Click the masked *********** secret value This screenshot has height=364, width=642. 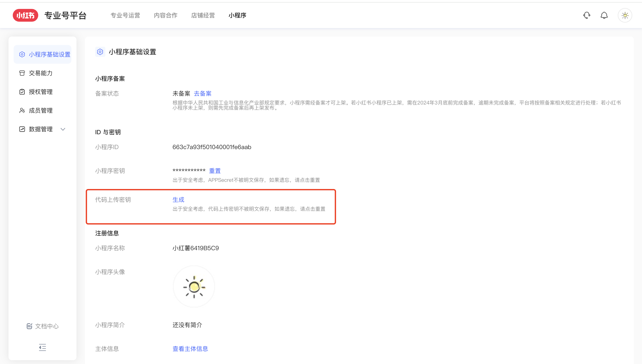[x=189, y=171]
